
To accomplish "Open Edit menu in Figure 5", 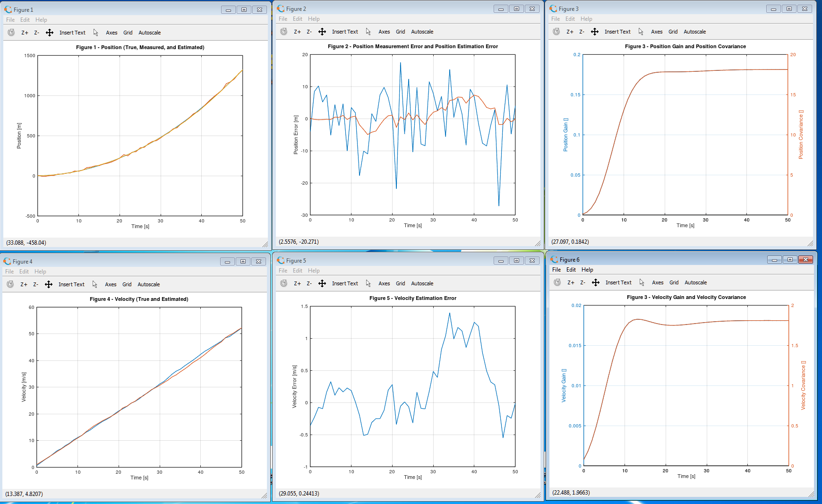I will coord(297,271).
